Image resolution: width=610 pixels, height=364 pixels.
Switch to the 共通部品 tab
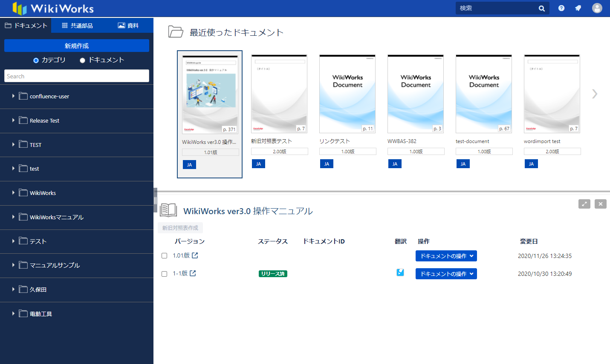(77, 26)
